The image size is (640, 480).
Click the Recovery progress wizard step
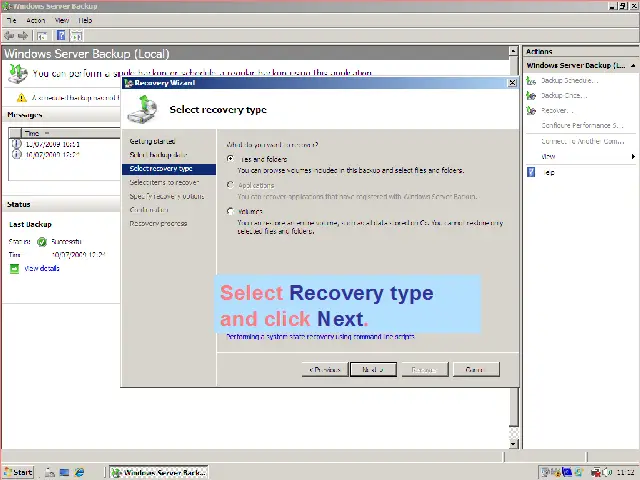click(x=158, y=224)
